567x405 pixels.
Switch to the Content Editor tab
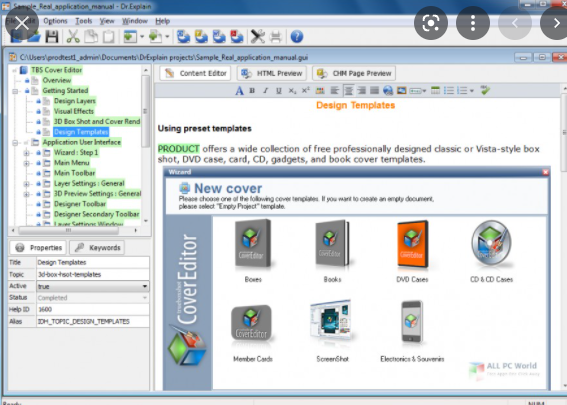pyautogui.click(x=195, y=73)
